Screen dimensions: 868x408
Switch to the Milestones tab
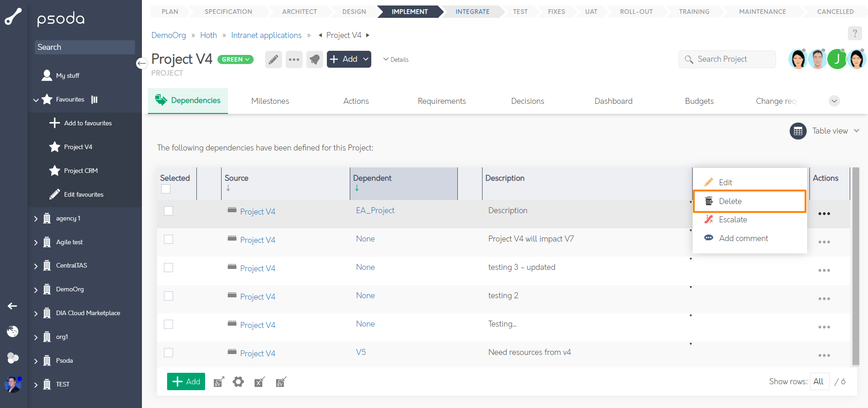(x=270, y=101)
